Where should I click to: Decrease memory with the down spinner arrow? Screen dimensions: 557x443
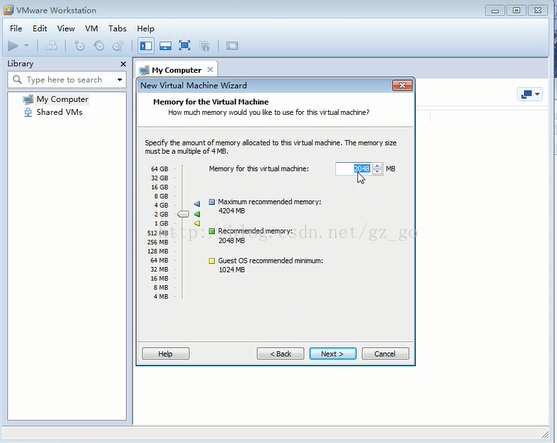click(377, 172)
